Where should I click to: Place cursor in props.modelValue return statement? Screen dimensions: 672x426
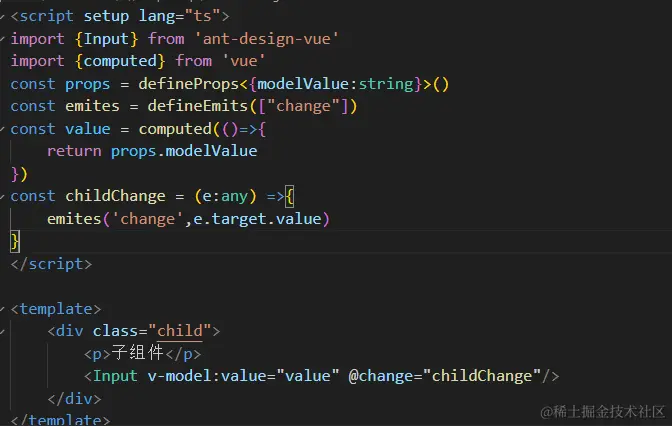pos(152,151)
